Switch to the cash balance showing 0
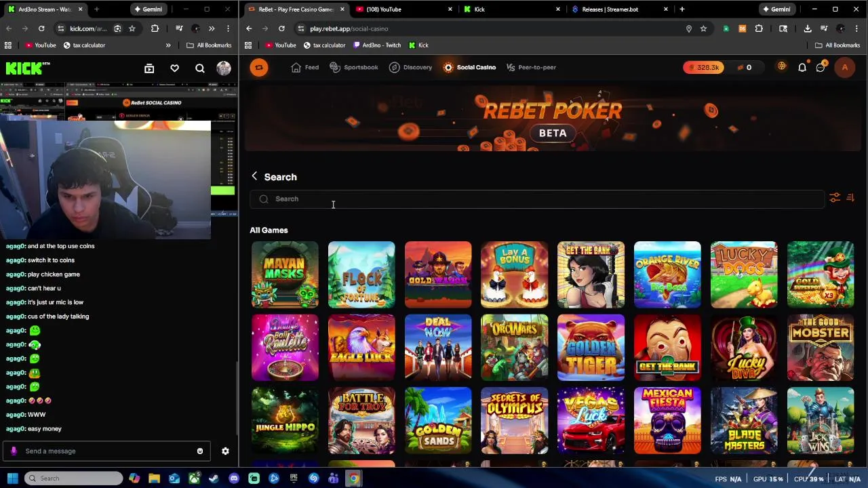Image resolution: width=868 pixels, height=488 pixels. coord(744,67)
